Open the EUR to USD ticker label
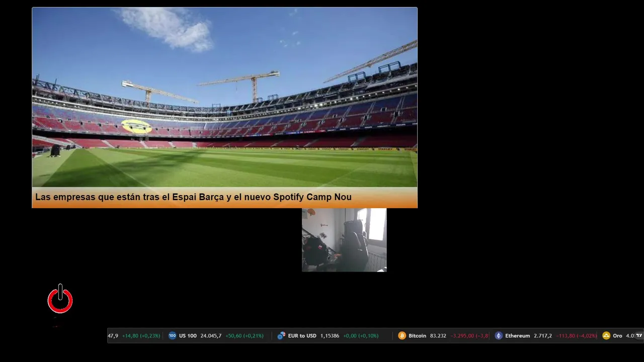 pyautogui.click(x=302, y=336)
